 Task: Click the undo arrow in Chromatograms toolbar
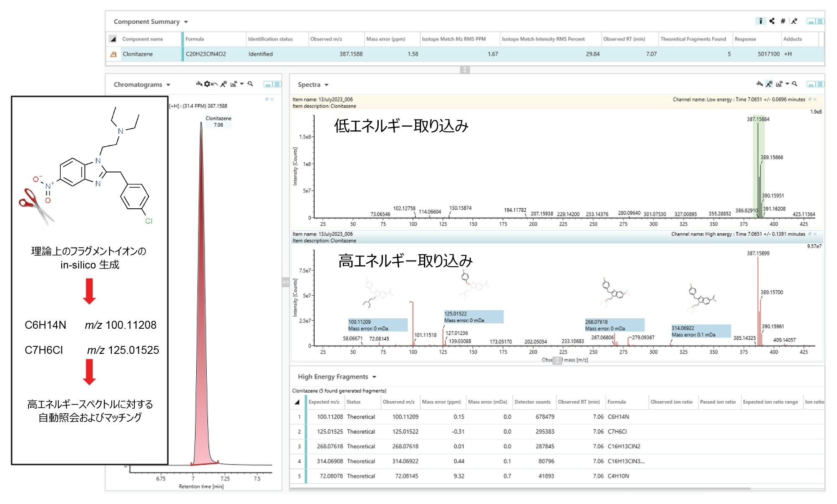214,84
